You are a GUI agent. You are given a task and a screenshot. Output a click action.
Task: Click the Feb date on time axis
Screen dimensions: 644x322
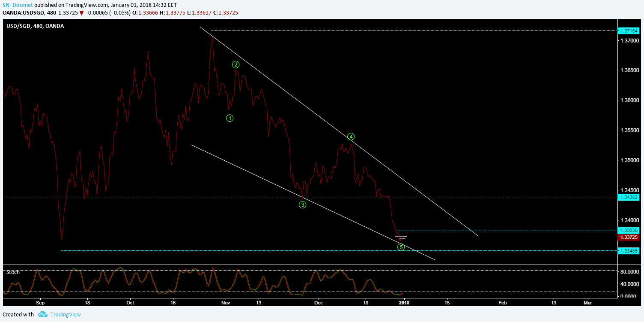(x=503, y=302)
